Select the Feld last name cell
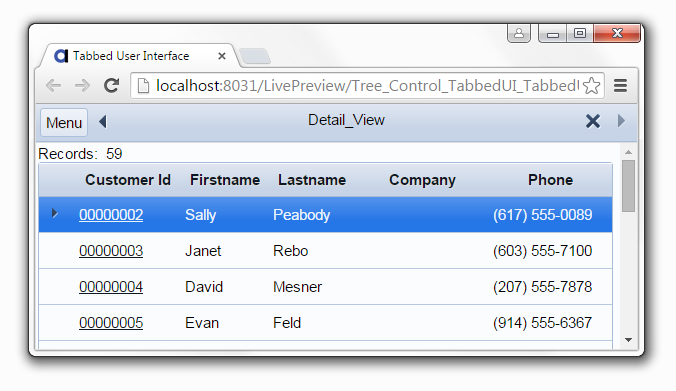This screenshot has height=391, width=676. 287,323
